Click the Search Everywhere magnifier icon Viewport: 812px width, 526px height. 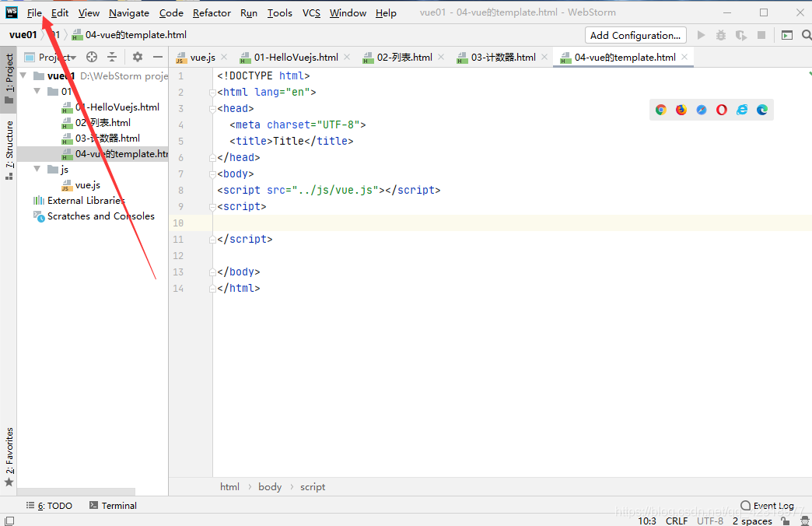806,35
